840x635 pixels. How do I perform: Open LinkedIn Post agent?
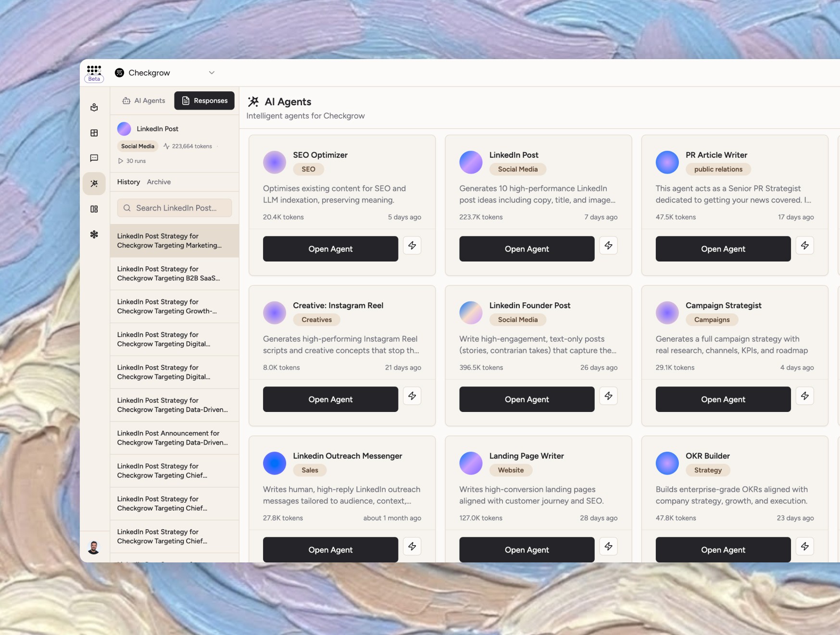click(x=527, y=249)
